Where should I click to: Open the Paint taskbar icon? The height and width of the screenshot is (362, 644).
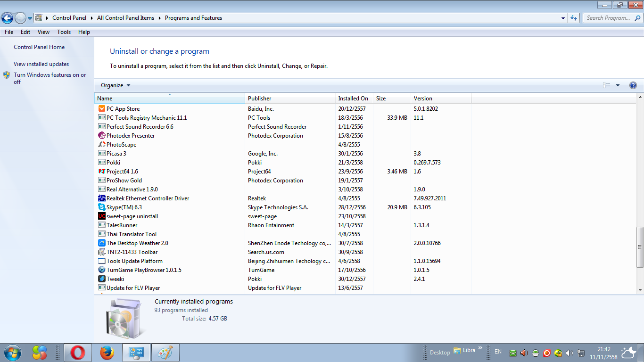165,353
